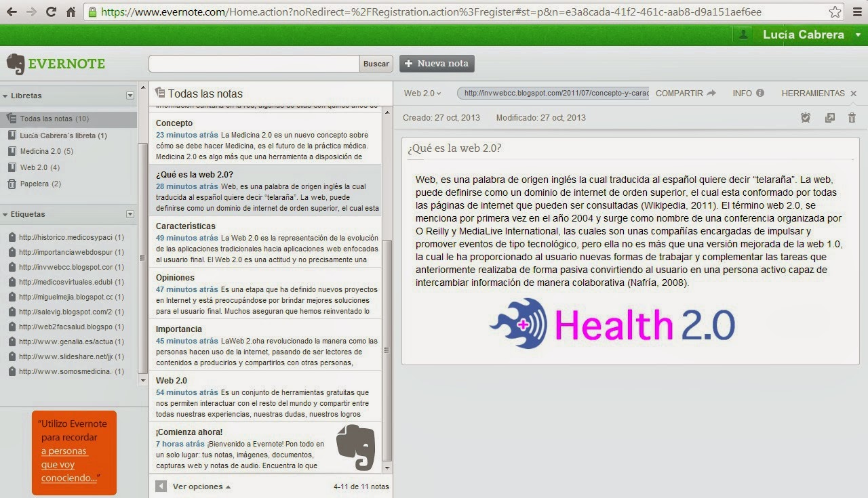Click sidebar scrollbar down arrow
Viewport: 868px width, 498px height.
click(x=142, y=380)
